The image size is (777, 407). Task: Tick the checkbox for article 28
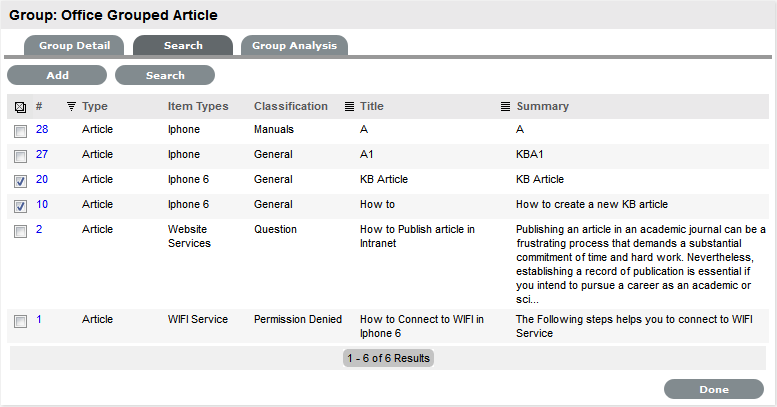pos(20,131)
